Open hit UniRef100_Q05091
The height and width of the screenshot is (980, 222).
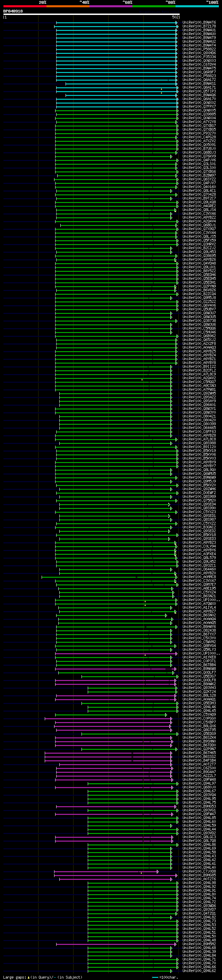199,145
